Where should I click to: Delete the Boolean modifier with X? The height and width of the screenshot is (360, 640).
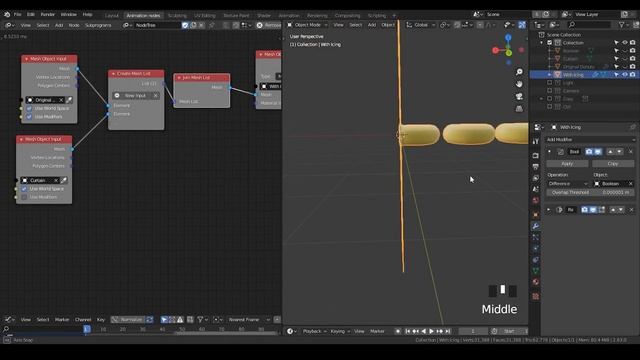(x=631, y=152)
